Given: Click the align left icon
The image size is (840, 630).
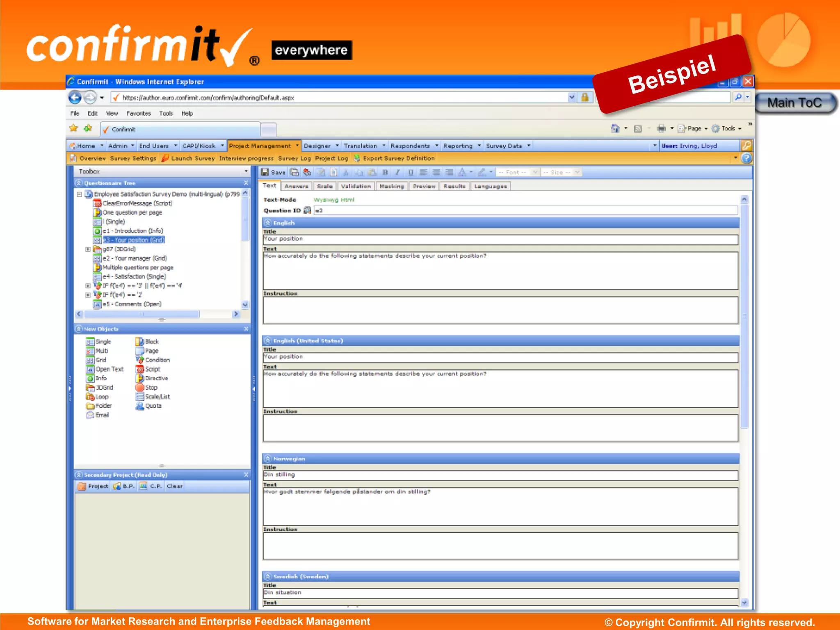Looking at the screenshot, I should click(x=423, y=172).
